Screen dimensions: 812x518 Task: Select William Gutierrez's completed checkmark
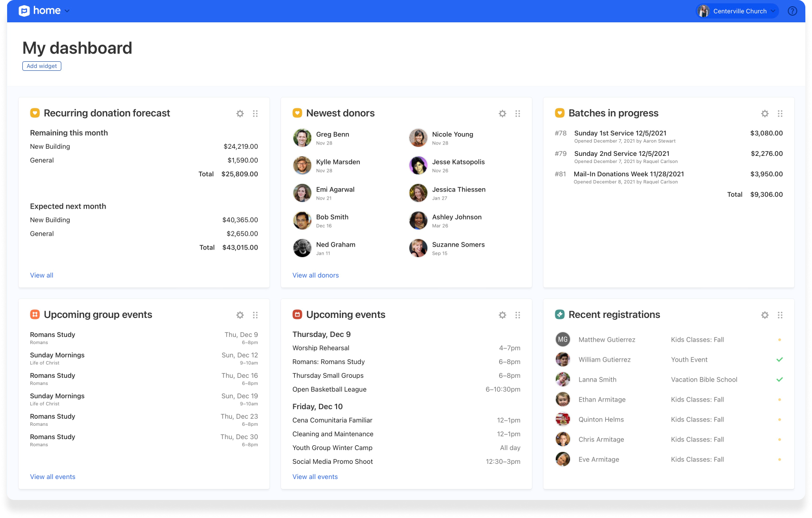780,360
